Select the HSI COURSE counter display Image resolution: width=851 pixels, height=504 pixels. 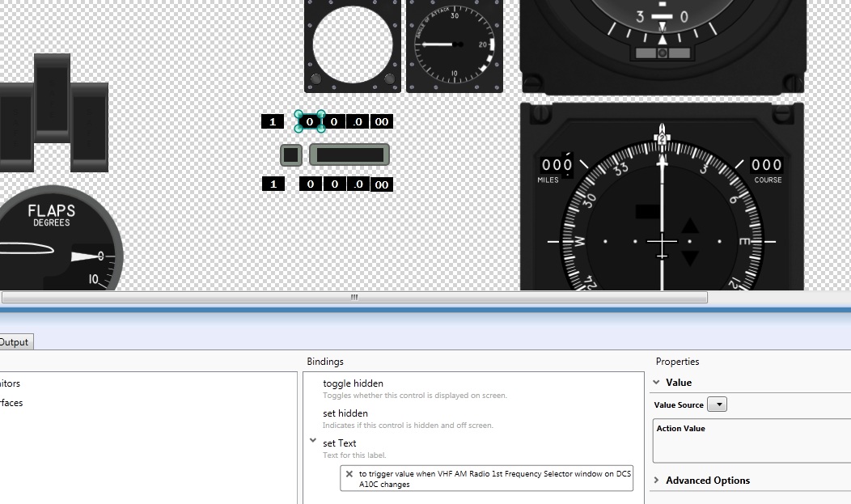pos(766,165)
